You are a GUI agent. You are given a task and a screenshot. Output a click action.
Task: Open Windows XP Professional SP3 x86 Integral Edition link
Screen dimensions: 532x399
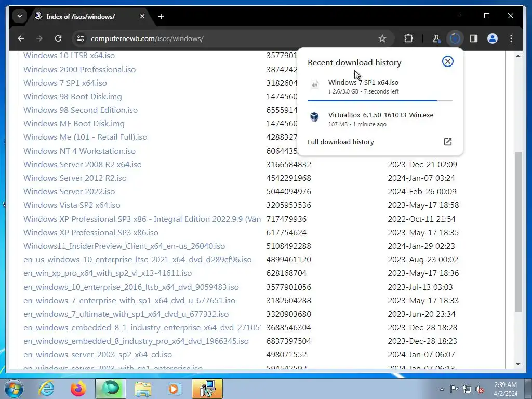pos(142,219)
